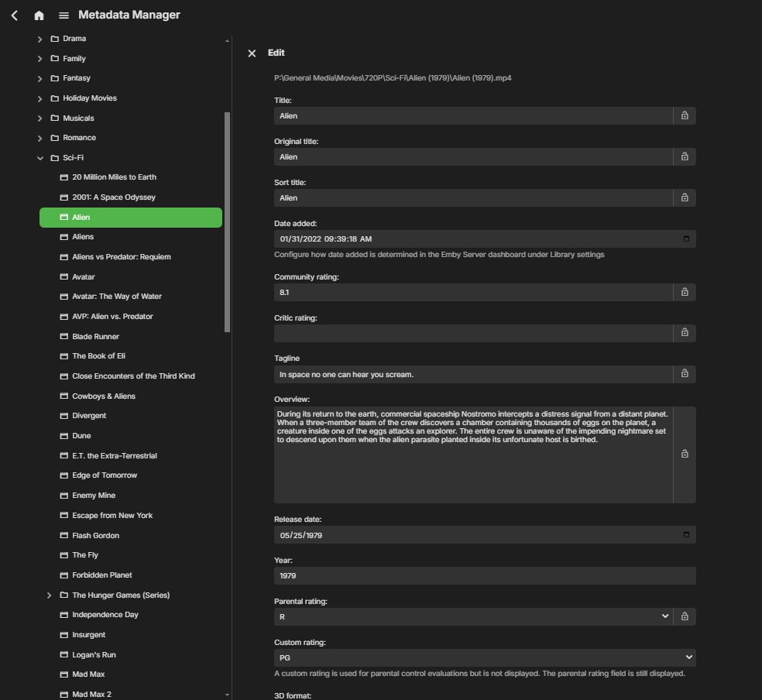This screenshot has width=762, height=700.
Task: Click the Critic rating input field
Action: 473,333
